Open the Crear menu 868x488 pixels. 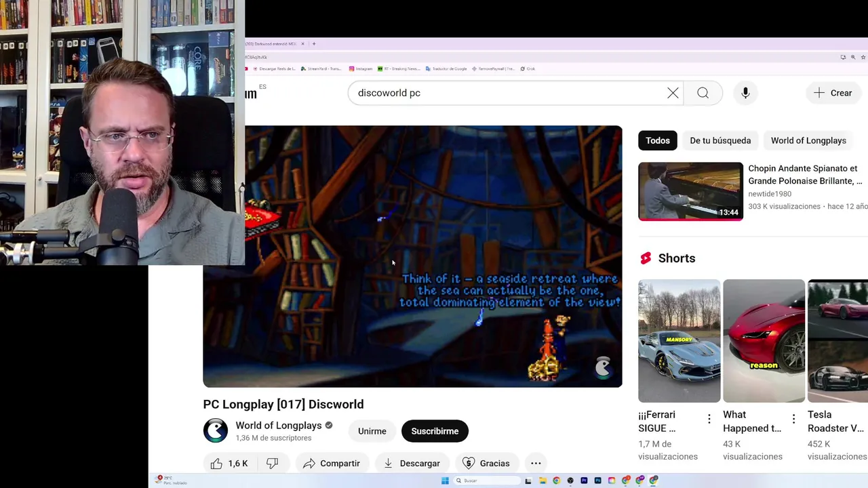(833, 93)
